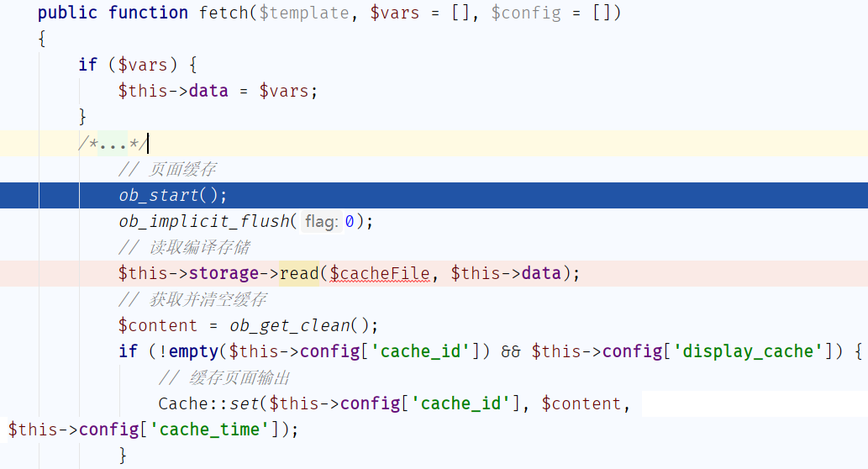Expand the folded /*...*/ comment block
The image size is (868, 469).
(x=113, y=144)
